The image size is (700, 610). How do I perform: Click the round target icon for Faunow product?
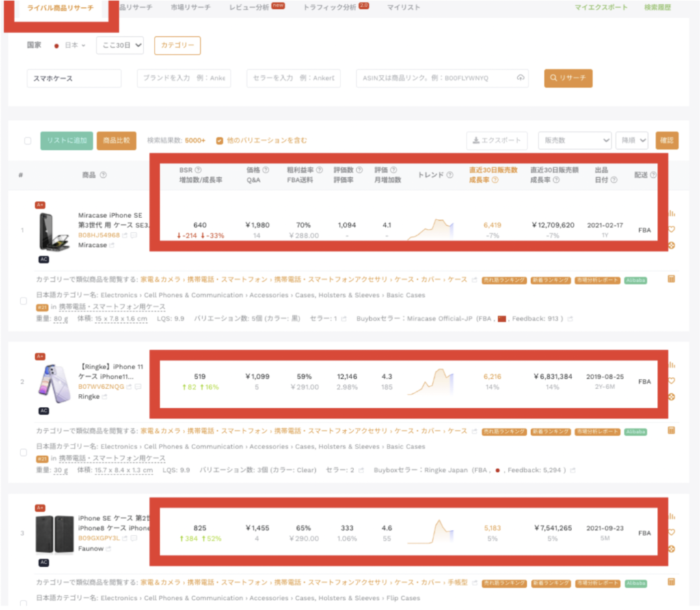tap(671, 549)
